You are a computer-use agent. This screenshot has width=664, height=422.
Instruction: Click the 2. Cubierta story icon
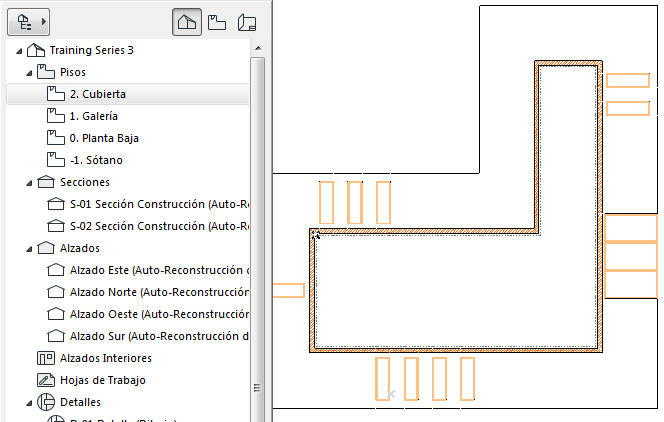pos(56,94)
